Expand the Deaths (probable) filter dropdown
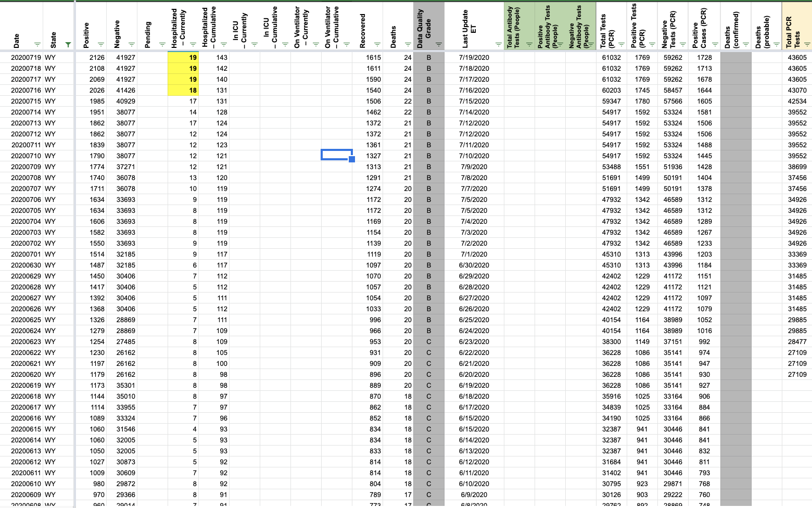The width and height of the screenshot is (812, 508). coord(776,45)
